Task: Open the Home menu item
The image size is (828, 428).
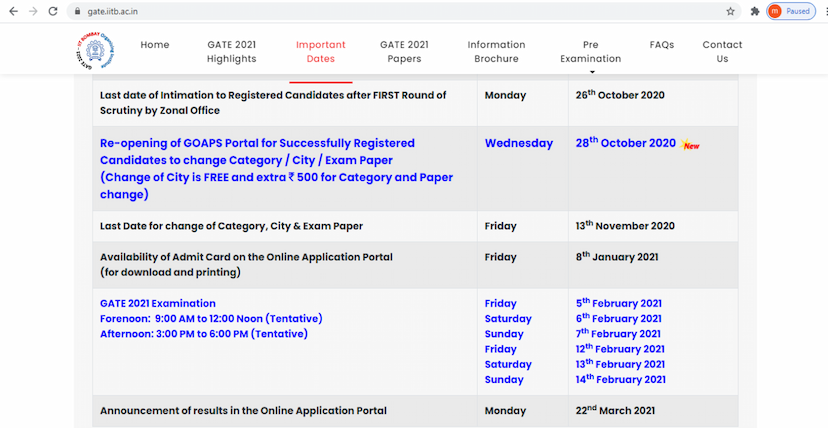Action: [155, 45]
